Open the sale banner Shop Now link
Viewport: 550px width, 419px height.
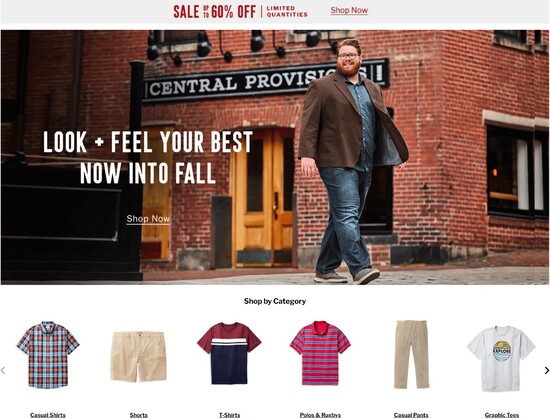tap(349, 11)
